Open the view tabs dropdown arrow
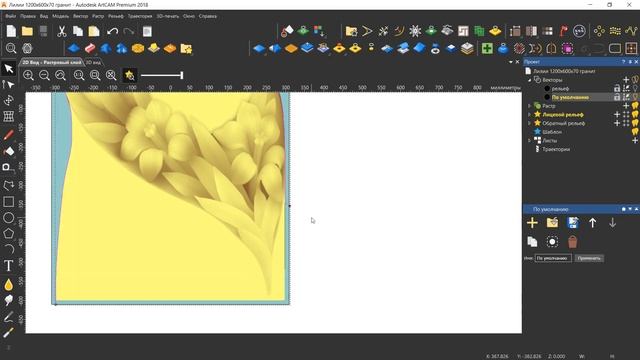The height and width of the screenshot is (360, 640). point(511,62)
